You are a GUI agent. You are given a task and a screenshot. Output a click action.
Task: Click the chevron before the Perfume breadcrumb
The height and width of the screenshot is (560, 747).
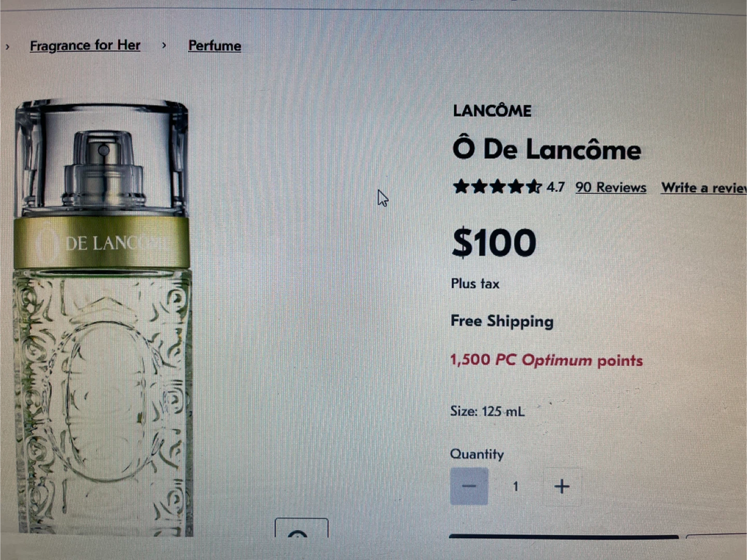pos(164,45)
